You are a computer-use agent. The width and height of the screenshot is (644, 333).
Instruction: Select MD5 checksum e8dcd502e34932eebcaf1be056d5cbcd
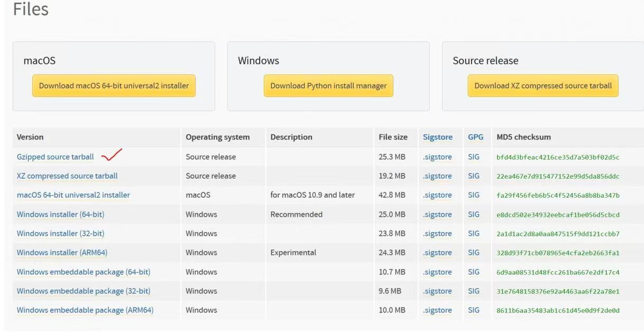tap(558, 215)
